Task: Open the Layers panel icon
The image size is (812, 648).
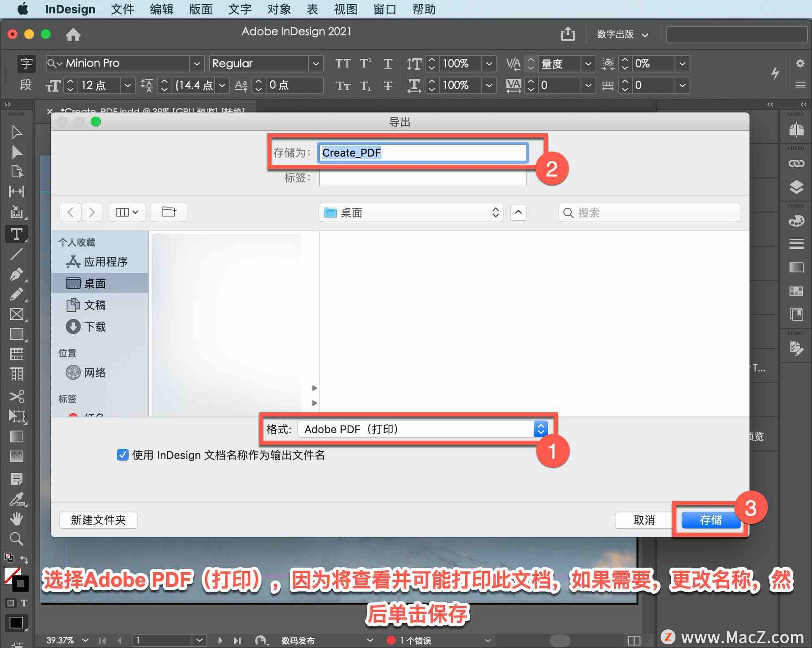Action: coord(796,187)
